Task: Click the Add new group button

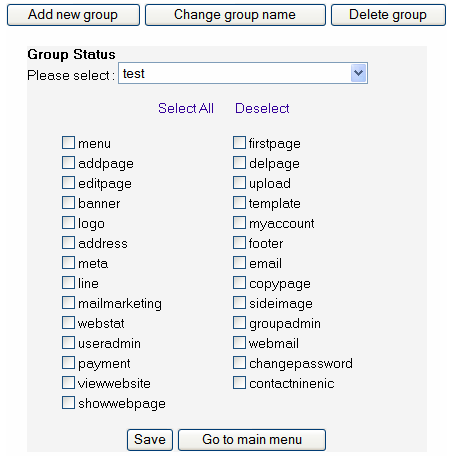Action: 73,15
